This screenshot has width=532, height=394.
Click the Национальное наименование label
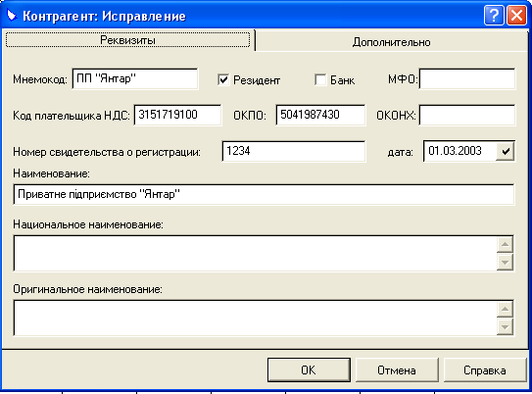point(88,224)
